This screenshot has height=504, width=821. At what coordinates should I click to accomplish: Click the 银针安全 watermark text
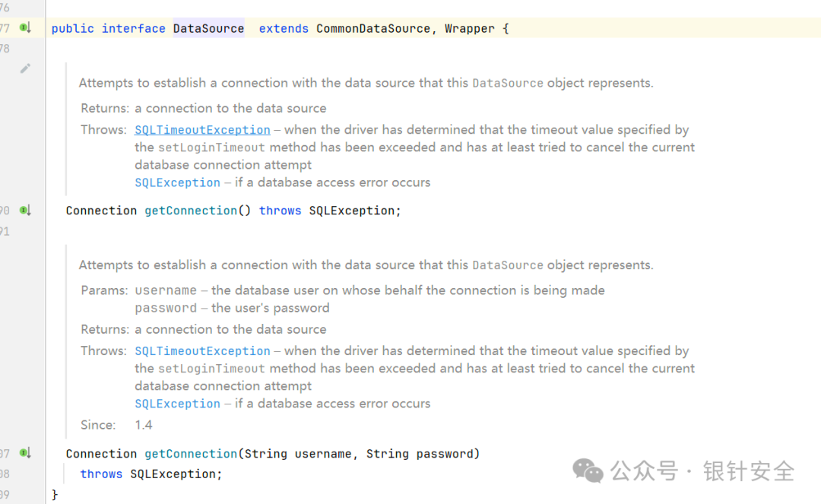pyautogui.click(x=748, y=471)
